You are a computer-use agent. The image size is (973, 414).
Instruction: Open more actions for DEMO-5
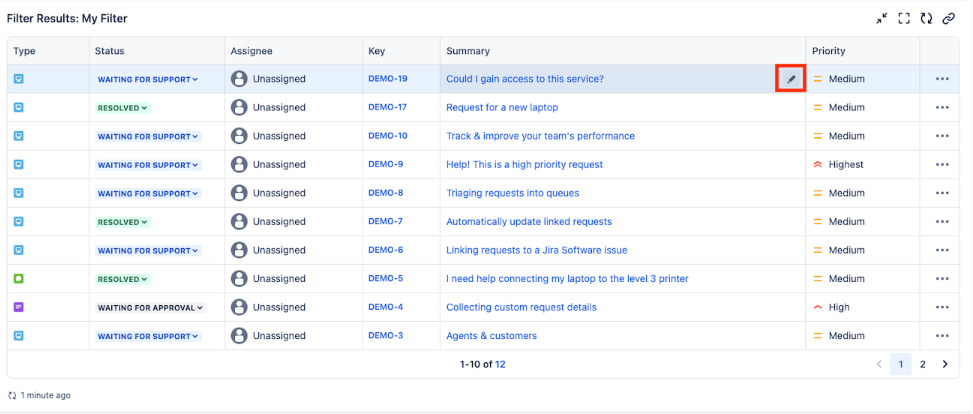(942, 279)
